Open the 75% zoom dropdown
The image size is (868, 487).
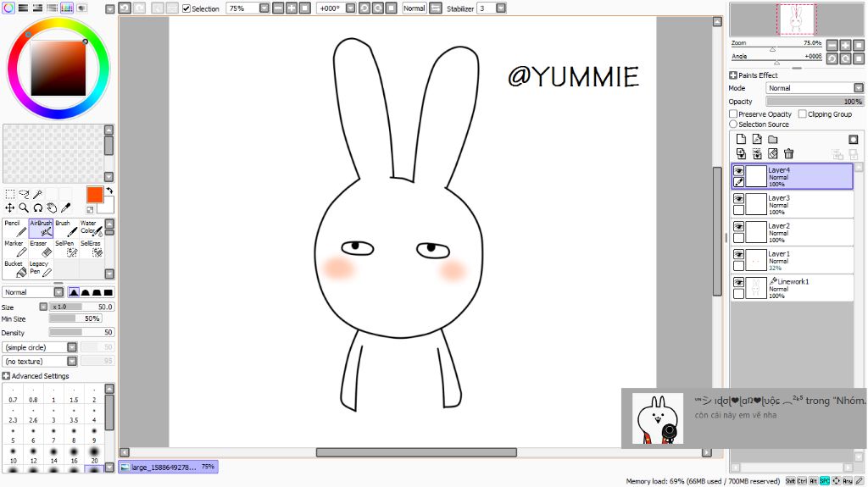pyautogui.click(x=264, y=8)
